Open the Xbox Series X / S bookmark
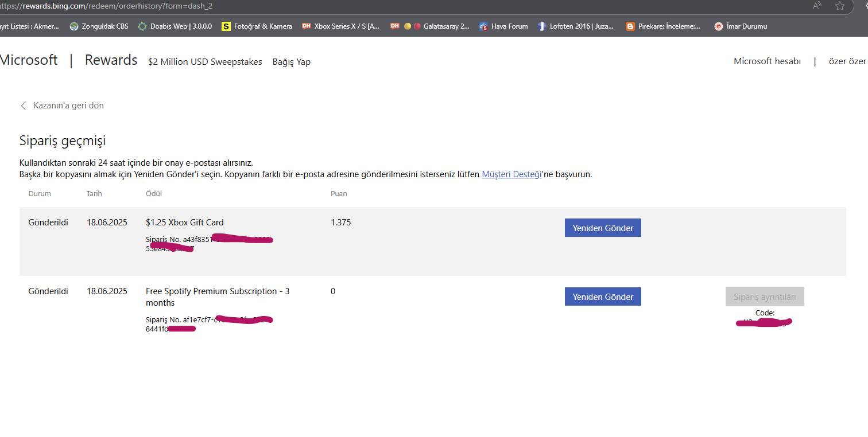 [340, 26]
